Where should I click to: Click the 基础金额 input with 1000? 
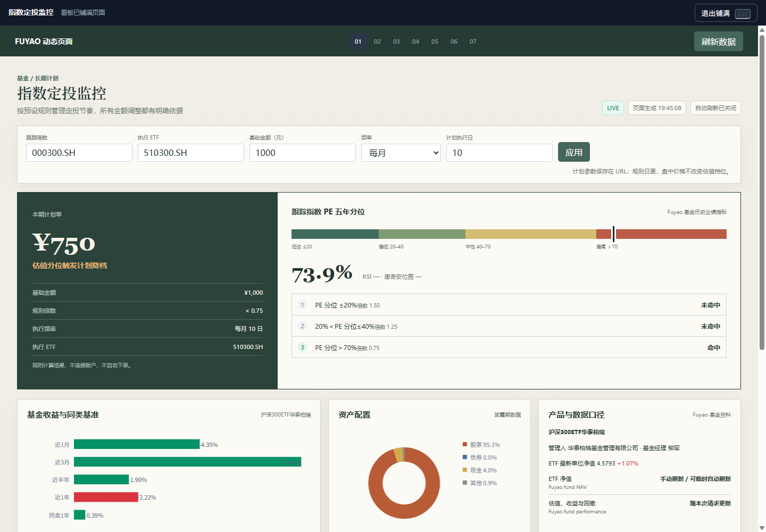click(x=303, y=153)
